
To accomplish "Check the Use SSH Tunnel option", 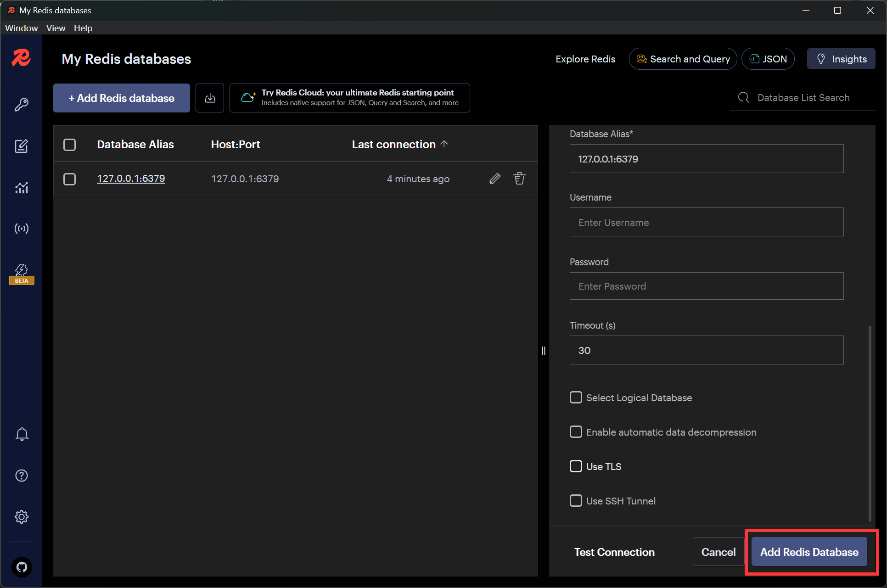I will [x=576, y=501].
